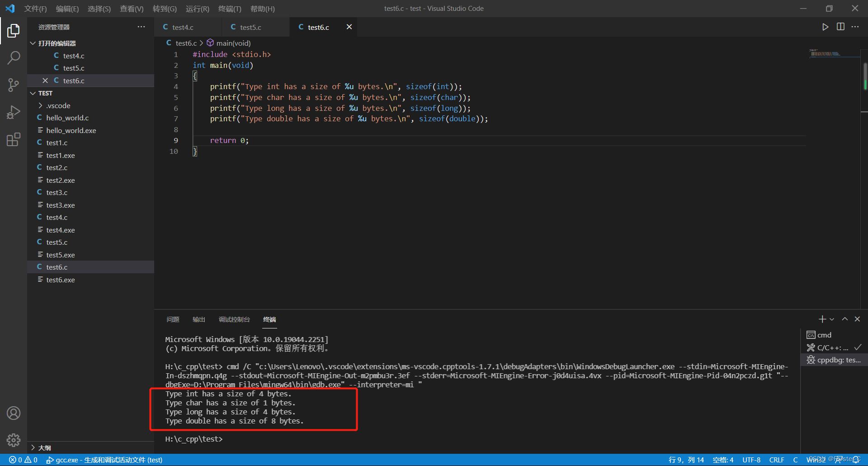Click the spaces indentation setting in status bar
The height and width of the screenshot is (466, 868).
pos(723,460)
